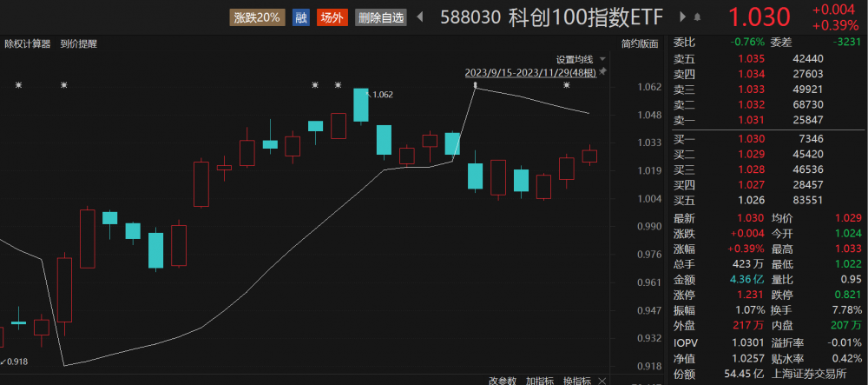The image size is (868, 385).
Task: Click 换指标 to change the indicator
Action: point(577,381)
